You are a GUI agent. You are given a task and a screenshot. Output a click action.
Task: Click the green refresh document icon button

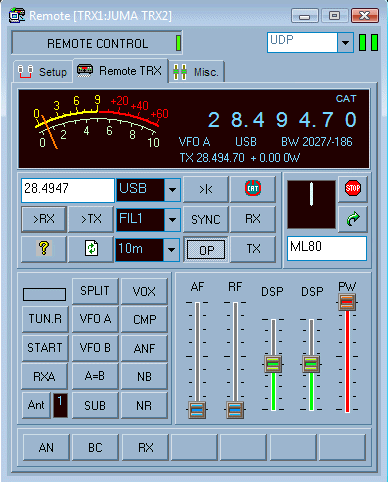coord(91,249)
